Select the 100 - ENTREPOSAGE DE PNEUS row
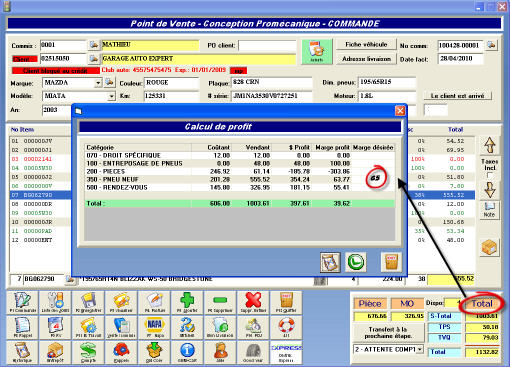 pyautogui.click(x=239, y=163)
